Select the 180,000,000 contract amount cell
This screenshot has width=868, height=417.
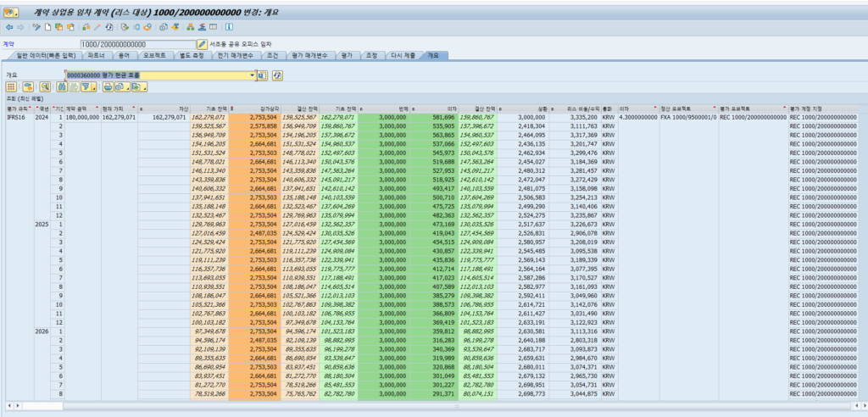(x=82, y=118)
